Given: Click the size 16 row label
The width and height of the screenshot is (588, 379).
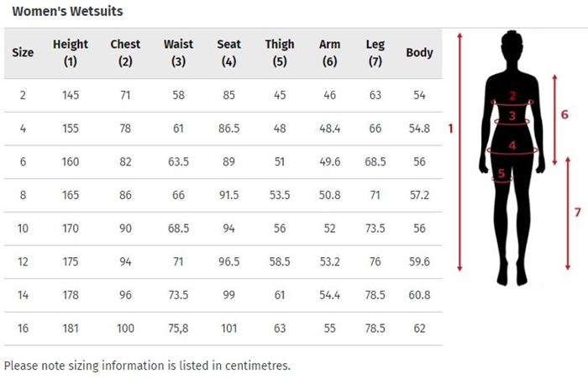Looking at the screenshot, I should [23, 329].
